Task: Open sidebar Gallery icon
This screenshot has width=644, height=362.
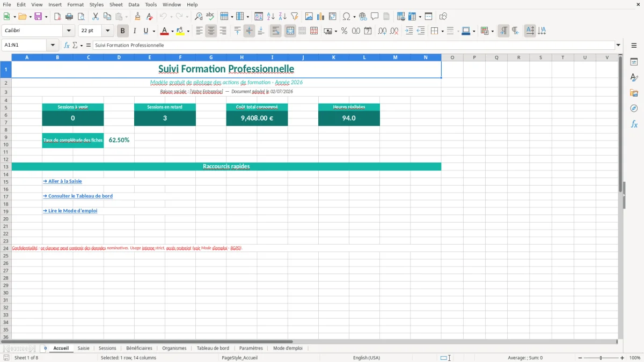Action: click(x=634, y=93)
